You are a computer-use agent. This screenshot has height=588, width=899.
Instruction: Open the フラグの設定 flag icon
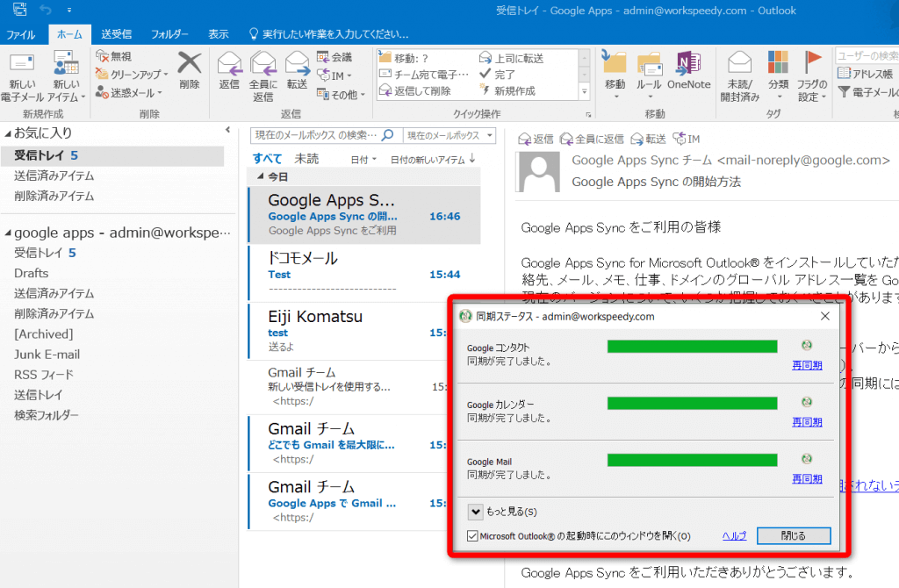pos(812,62)
